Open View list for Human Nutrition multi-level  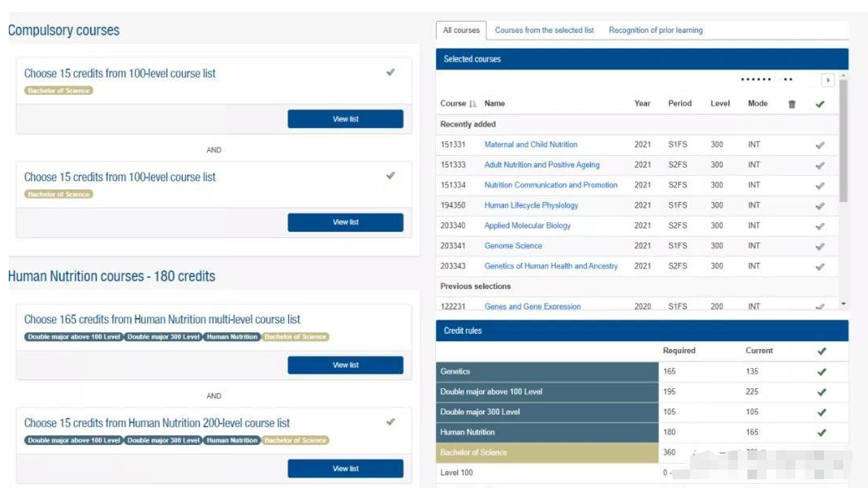coord(346,365)
